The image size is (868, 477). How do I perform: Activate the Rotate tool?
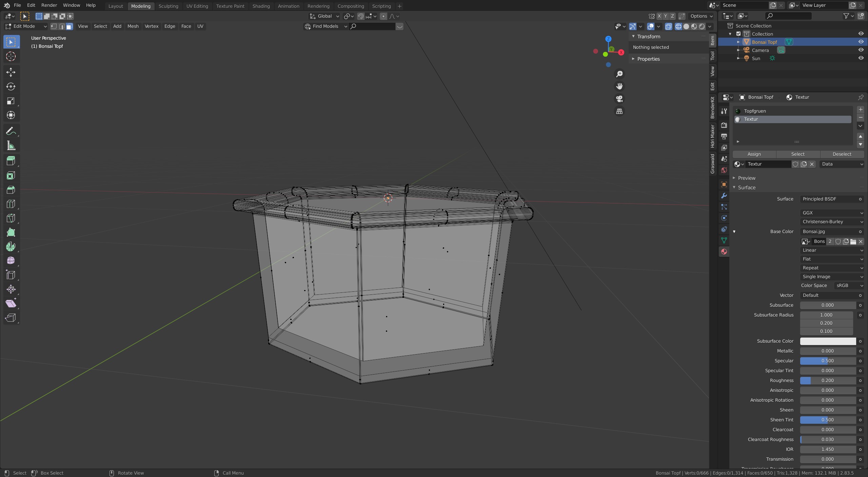coord(11,87)
